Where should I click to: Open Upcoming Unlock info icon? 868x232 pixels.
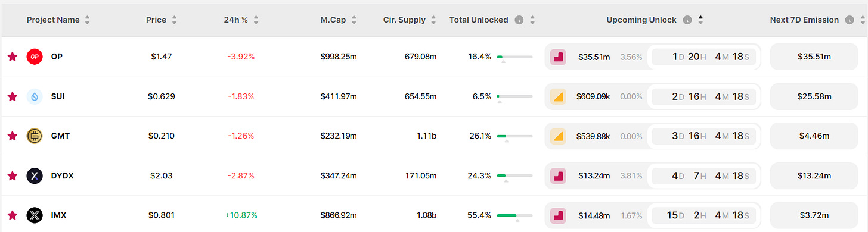687,20
